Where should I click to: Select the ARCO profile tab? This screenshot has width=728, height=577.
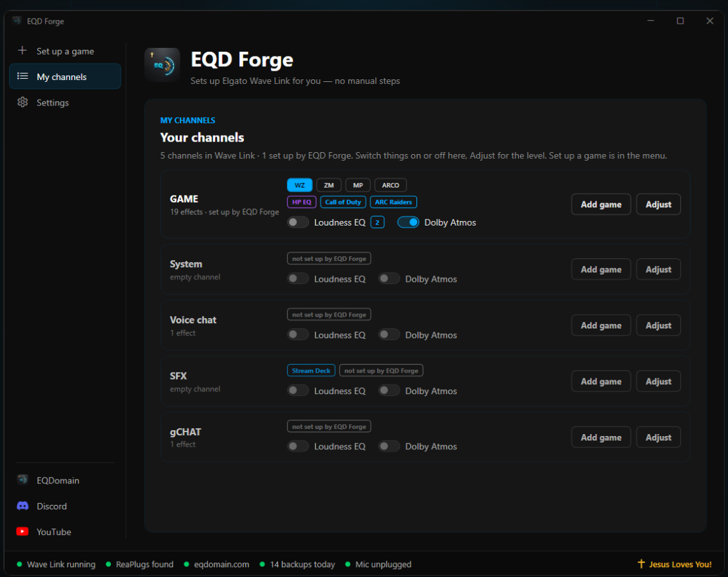pos(390,185)
